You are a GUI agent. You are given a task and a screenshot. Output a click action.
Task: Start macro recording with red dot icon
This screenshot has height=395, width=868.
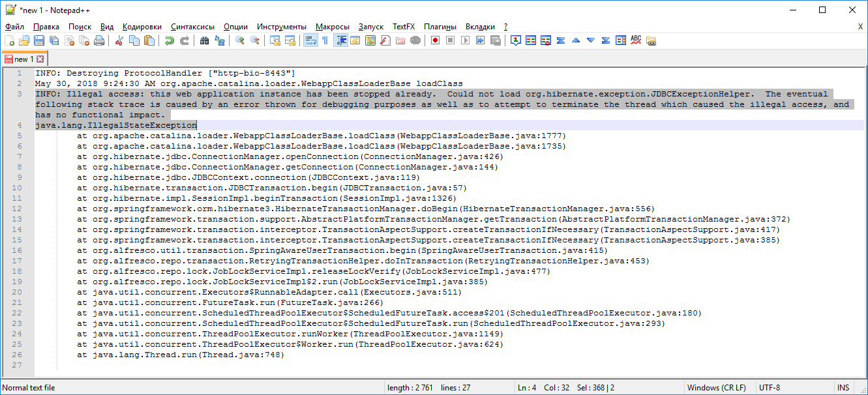coord(435,40)
